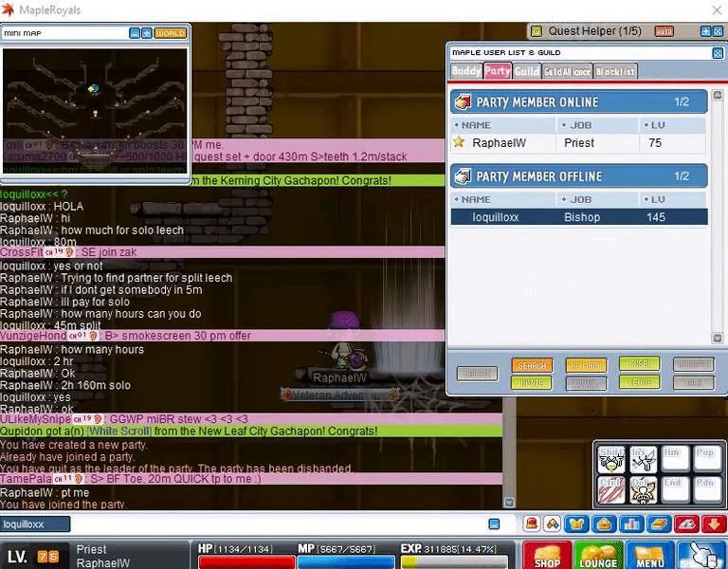Expand the mini map view
Image resolution: width=728 pixels, height=569 pixels.
point(147,33)
